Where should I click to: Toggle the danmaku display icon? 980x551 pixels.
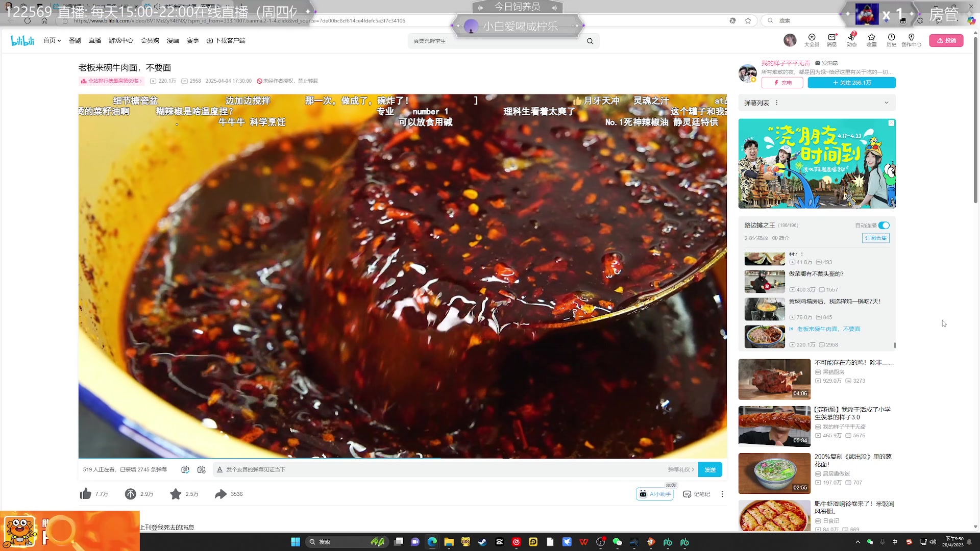[x=185, y=469]
